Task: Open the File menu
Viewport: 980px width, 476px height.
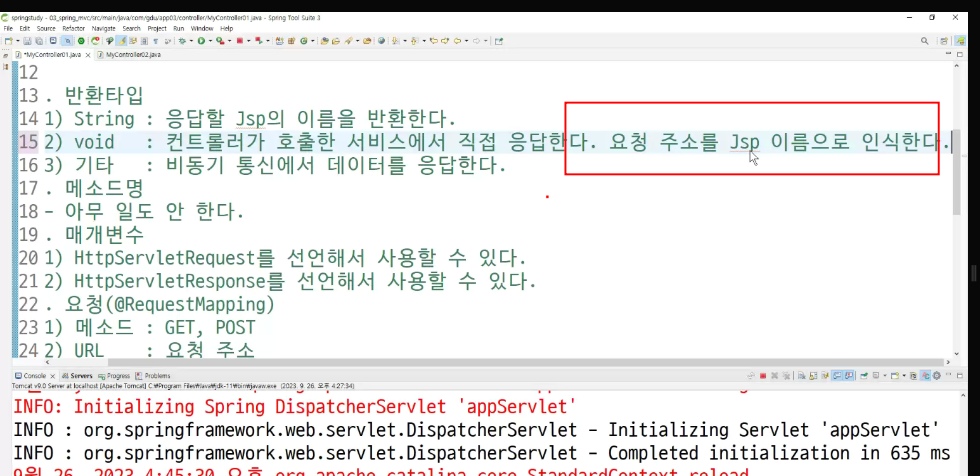Action: [x=8, y=29]
